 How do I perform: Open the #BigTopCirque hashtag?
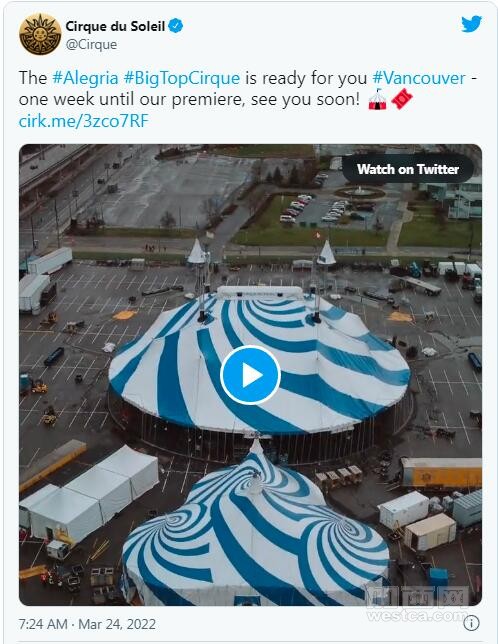(182, 78)
